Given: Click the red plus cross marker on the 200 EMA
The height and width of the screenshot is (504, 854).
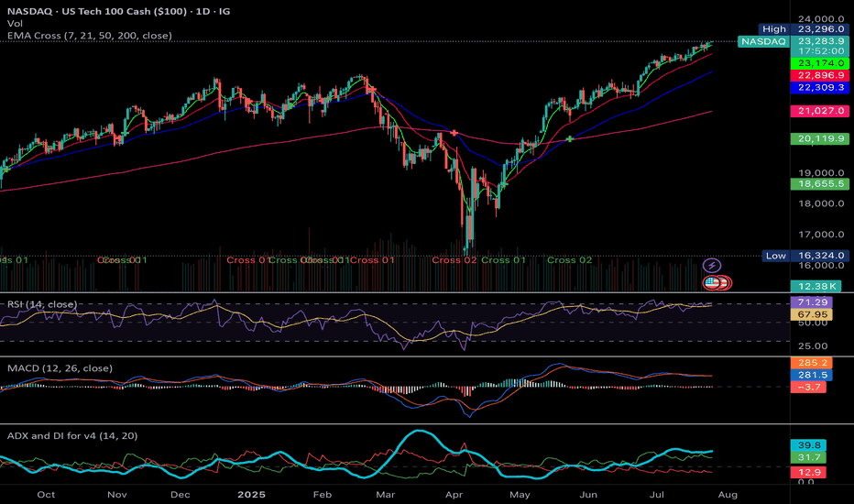Looking at the screenshot, I should (454, 133).
